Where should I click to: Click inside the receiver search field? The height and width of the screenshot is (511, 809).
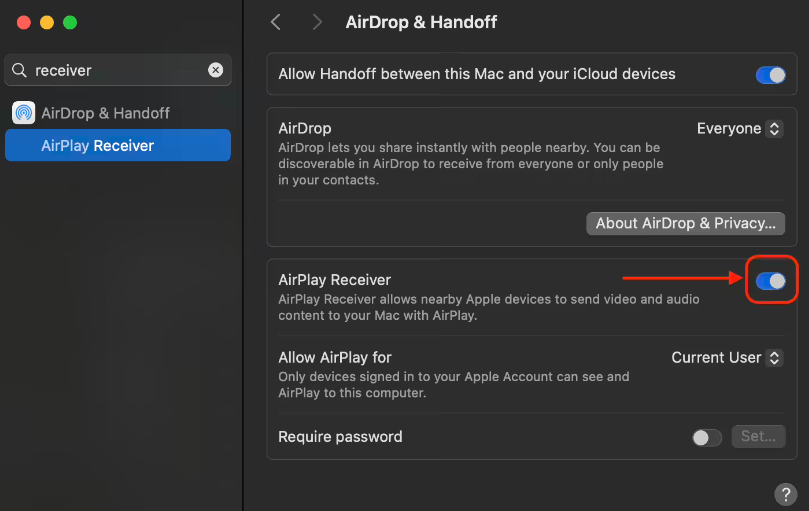[x=119, y=70]
